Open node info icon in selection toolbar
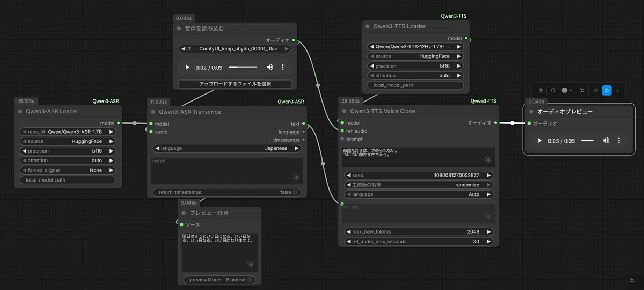 [553, 90]
